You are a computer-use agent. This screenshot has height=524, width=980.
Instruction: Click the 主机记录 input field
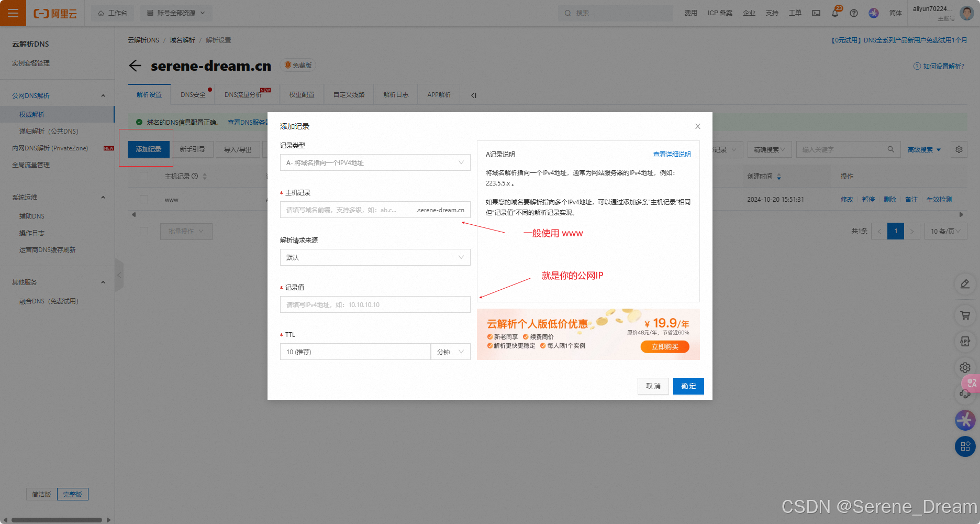(x=375, y=210)
